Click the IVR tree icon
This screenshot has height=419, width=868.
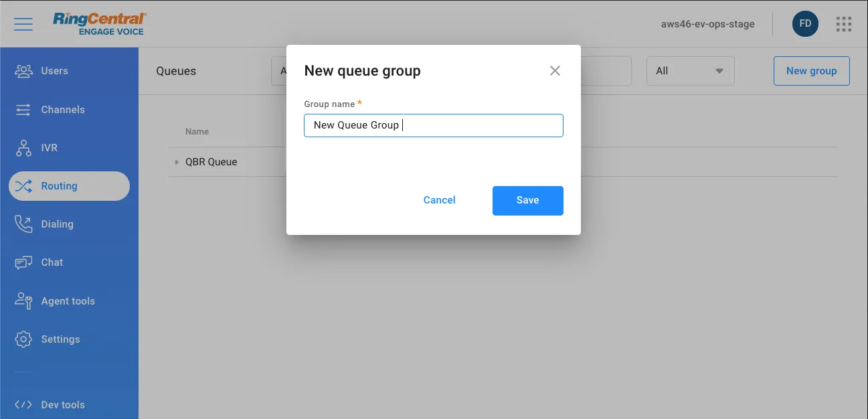click(x=23, y=148)
